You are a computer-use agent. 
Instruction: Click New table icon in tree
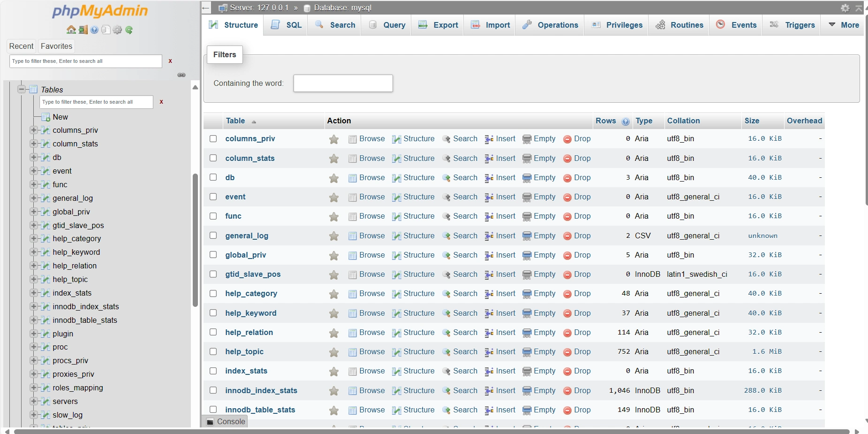click(45, 117)
